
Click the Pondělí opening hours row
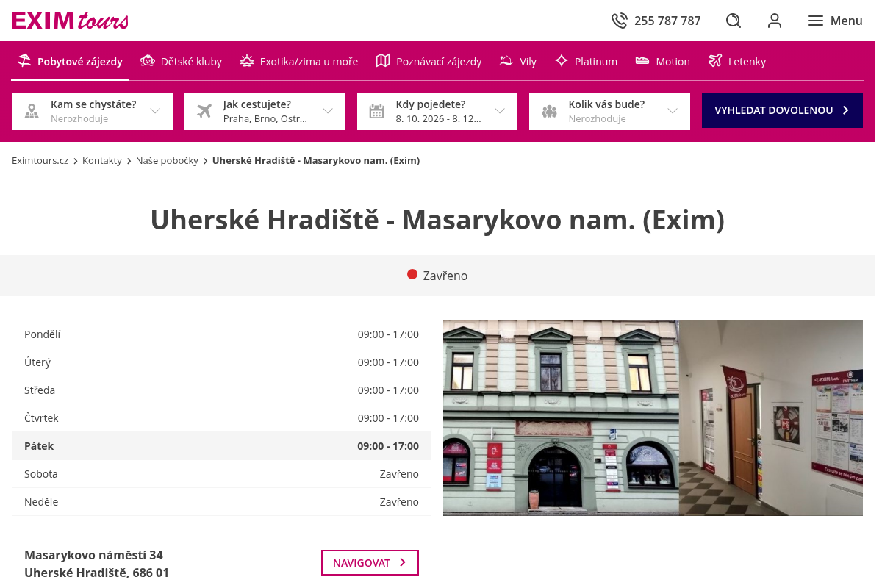pyautogui.click(x=221, y=334)
